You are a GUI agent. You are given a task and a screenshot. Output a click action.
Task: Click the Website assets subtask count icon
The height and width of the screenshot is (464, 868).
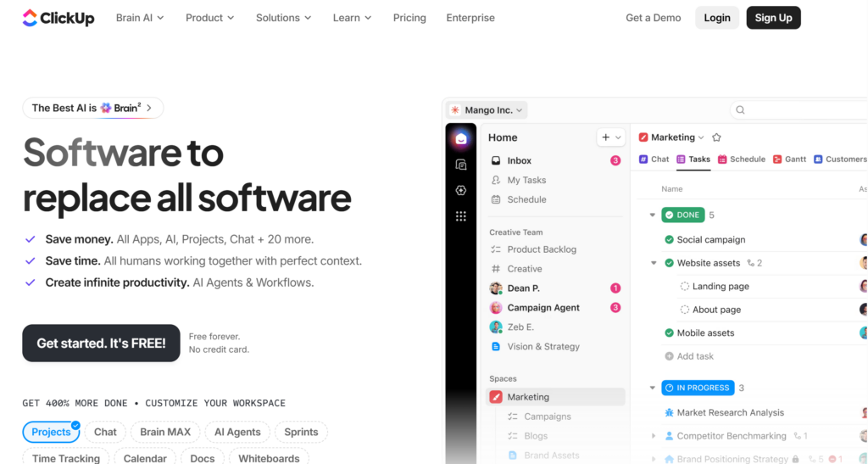pyautogui.click(x=751, y=263)
